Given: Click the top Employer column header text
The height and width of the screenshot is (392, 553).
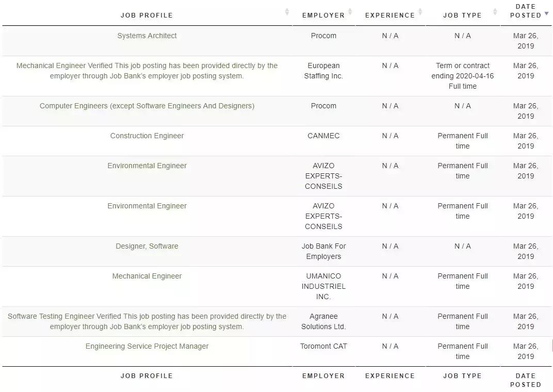Looking at the screenshot, I should tap(323, 15).
